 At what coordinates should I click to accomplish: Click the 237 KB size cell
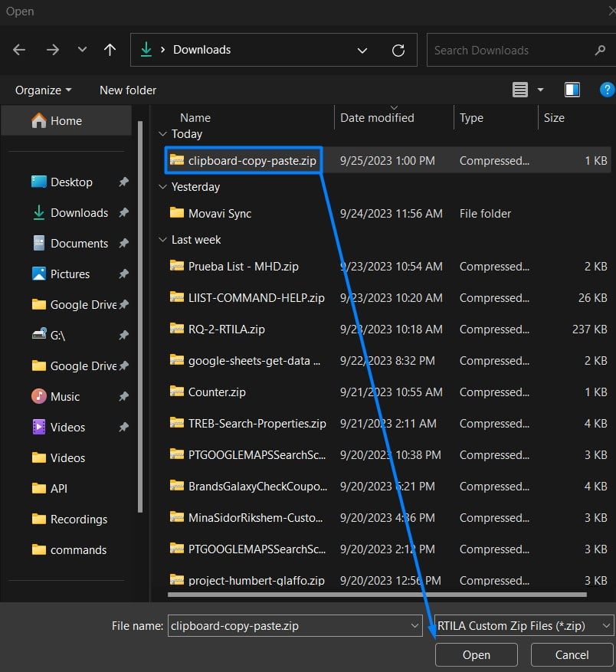589,329
